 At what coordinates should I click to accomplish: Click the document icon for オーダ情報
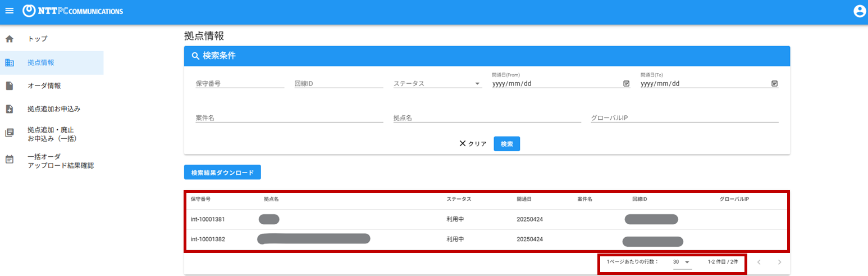(x=9, y=86)
